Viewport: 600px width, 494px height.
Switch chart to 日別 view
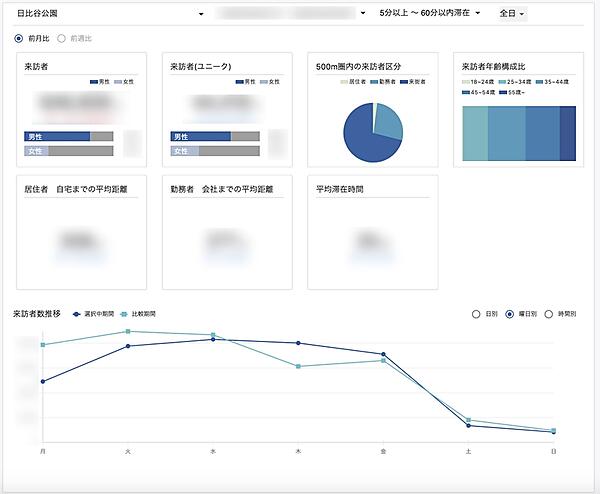tap(476, 314)
